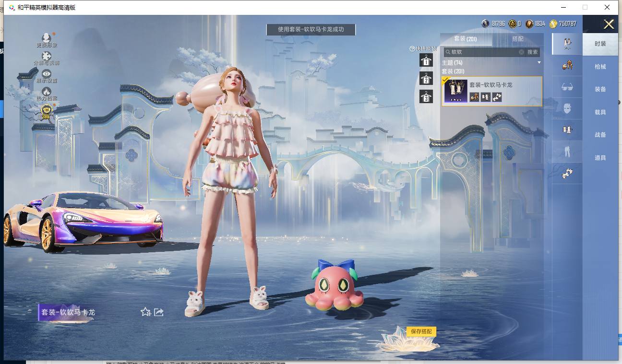Expand the 主题 (74) dropdown arrow
622x364 pixels.
(x=539, y=63)
